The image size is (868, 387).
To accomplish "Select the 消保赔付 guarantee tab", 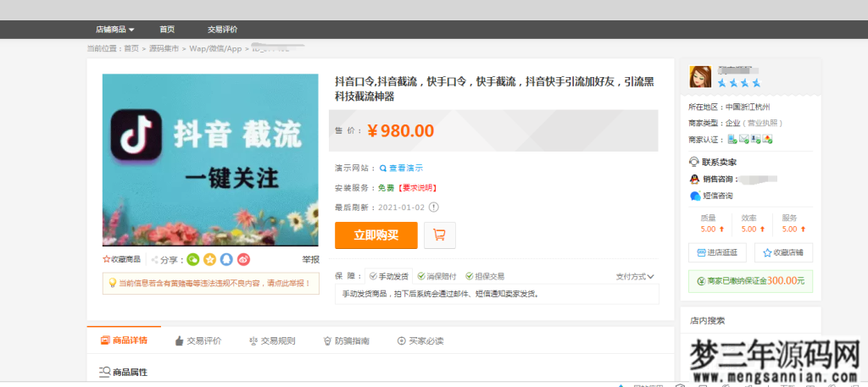I will [437, 276].
